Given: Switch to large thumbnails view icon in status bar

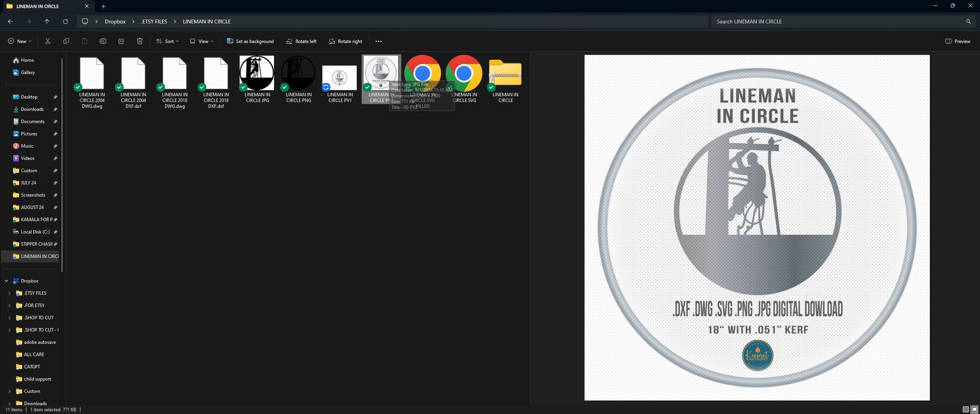Looking at the screenshot, I should (x=974, y=409).
